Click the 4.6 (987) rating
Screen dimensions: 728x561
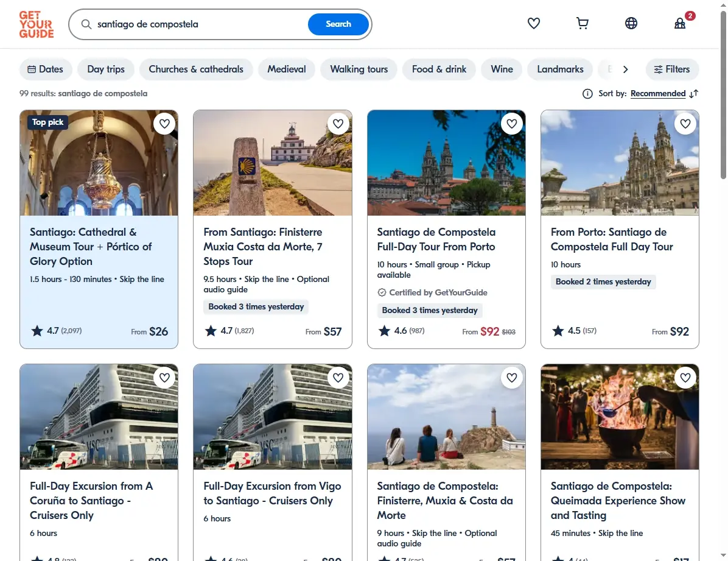(x=402, y=331)
